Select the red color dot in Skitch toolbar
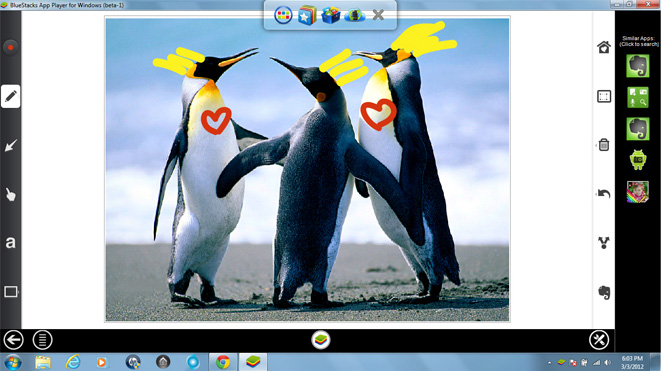Image resolution: width=661 pixels, height=371 pixels. click(11, 47)
